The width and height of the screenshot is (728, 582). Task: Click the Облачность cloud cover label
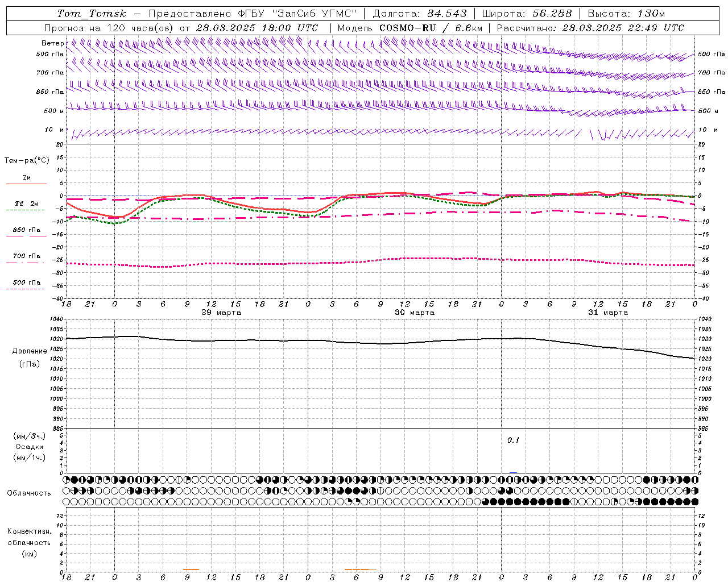coord(29,493)
